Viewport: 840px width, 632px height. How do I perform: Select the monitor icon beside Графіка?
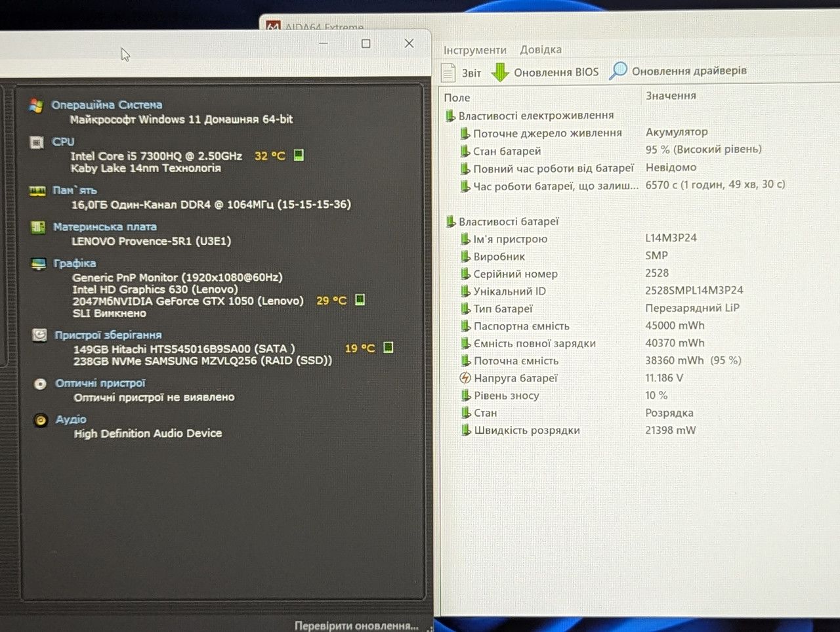[39, 264]
